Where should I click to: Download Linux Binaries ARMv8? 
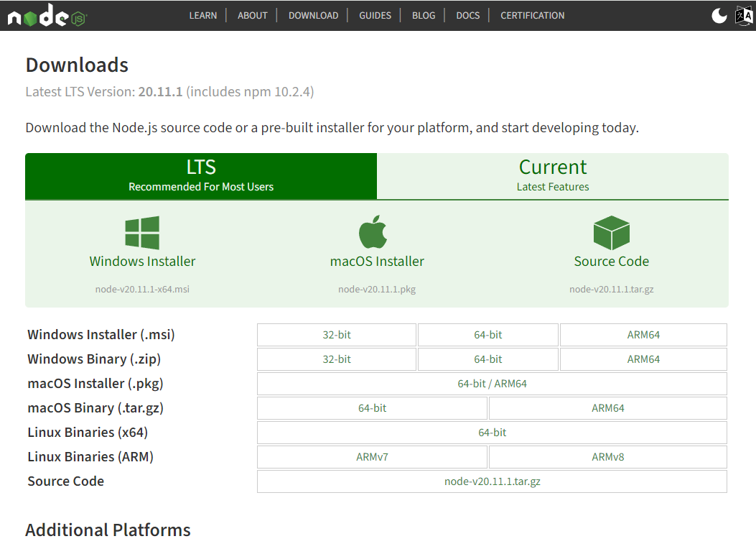[x=608, y=457]
